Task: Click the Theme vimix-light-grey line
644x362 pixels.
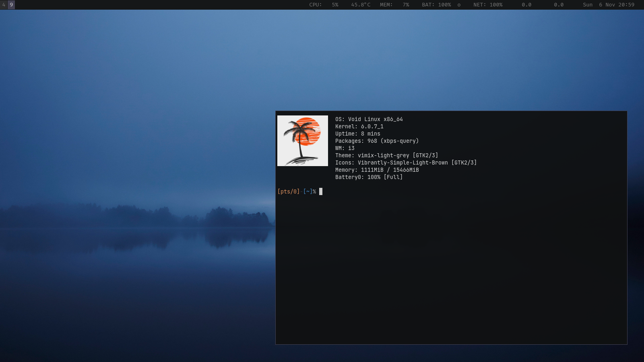Action: pyautogui.click(x=386, y=155)
